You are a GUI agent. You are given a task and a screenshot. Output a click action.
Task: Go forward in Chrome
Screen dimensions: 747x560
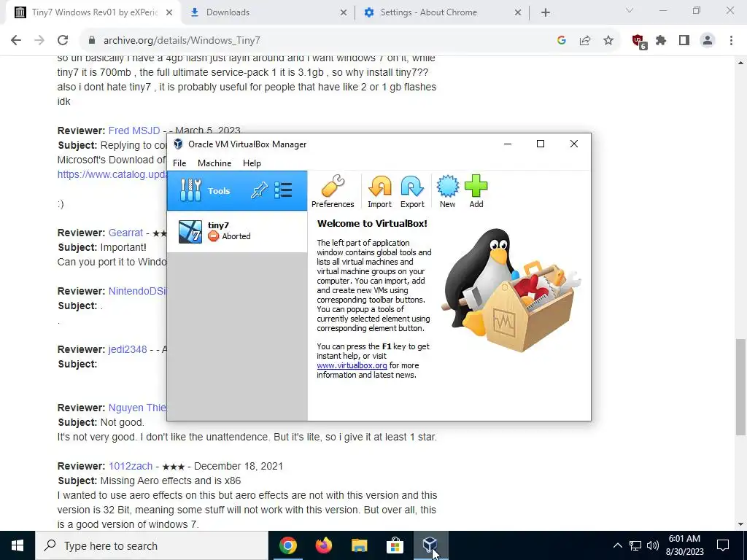(39, 41)
